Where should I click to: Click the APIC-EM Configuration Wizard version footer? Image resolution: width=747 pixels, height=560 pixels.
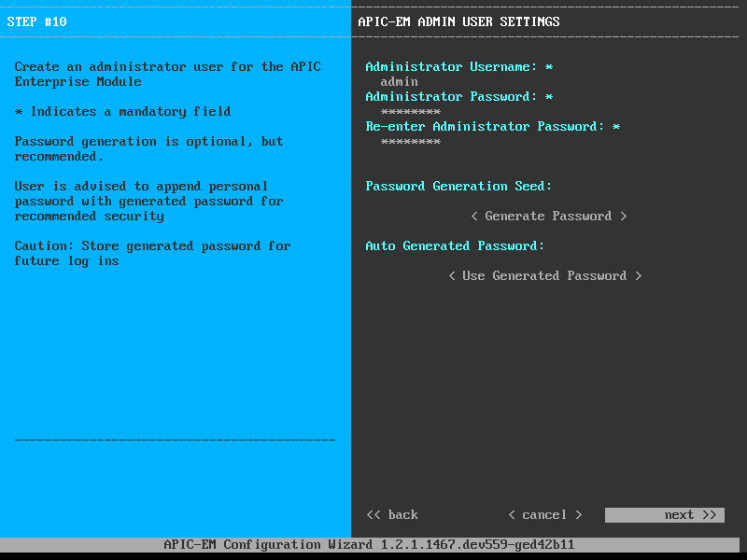click(x=369, y=545)
